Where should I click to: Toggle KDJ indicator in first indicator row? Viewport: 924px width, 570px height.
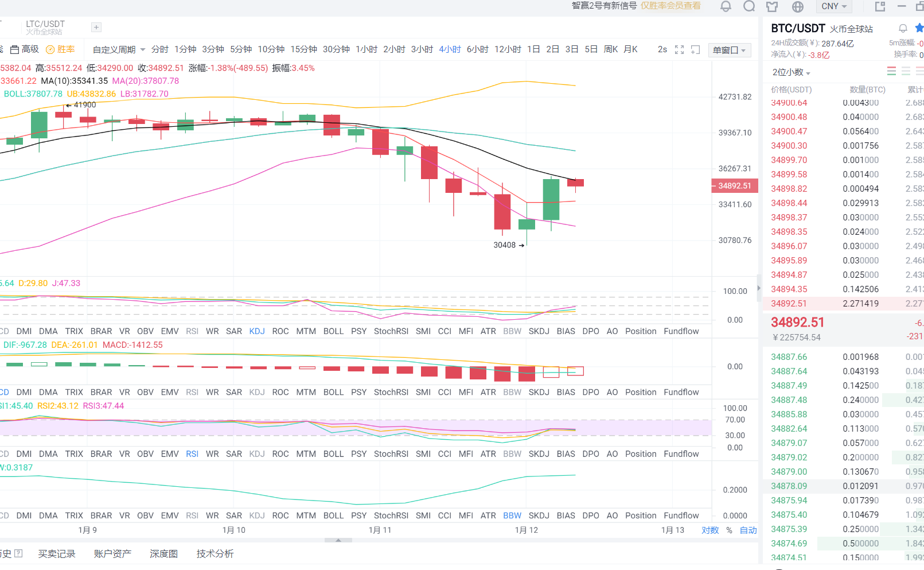point(257,331)
